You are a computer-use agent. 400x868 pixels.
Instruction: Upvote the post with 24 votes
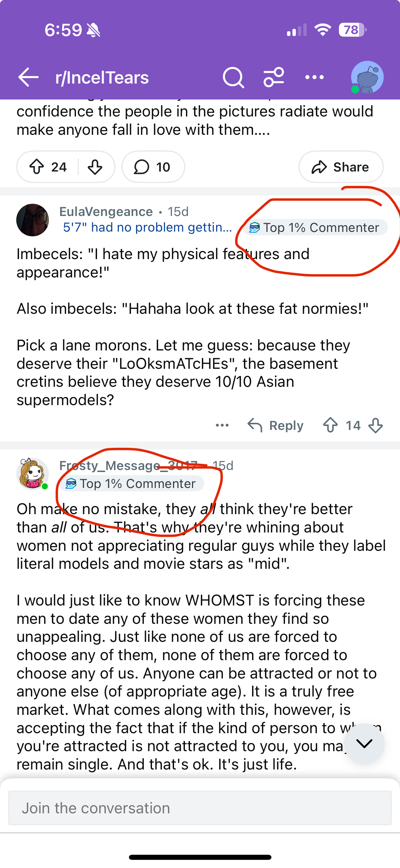click(37, 167)
